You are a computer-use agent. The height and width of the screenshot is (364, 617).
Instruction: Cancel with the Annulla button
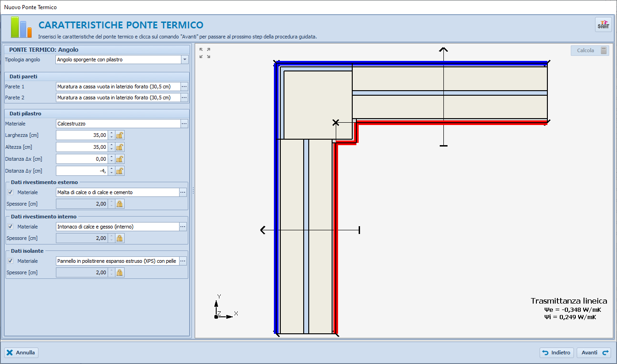pyautogui.click(x=21, y=353)
